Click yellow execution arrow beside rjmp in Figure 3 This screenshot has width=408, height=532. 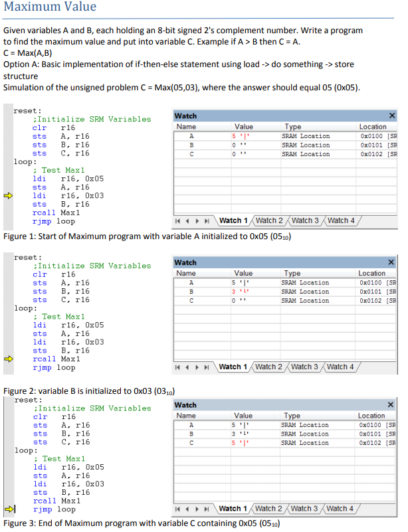pyautogui.click(x=9, y=509)
